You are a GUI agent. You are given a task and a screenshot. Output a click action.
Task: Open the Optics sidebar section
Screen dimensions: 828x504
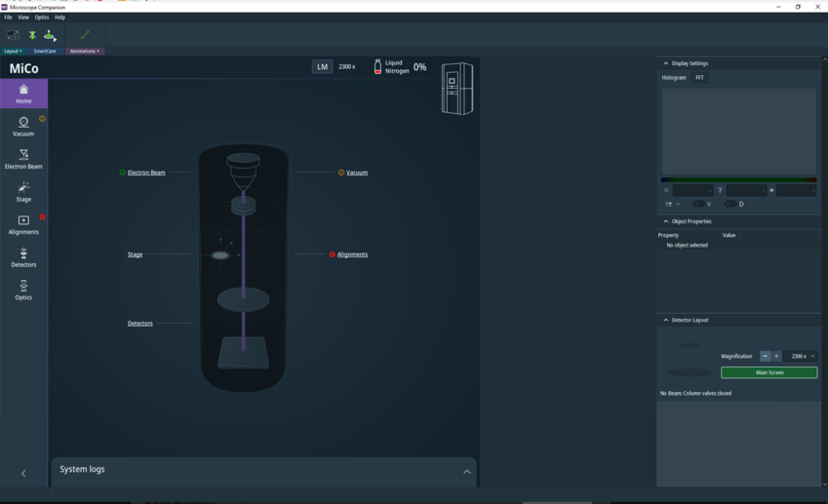click(x=23, y=291)
